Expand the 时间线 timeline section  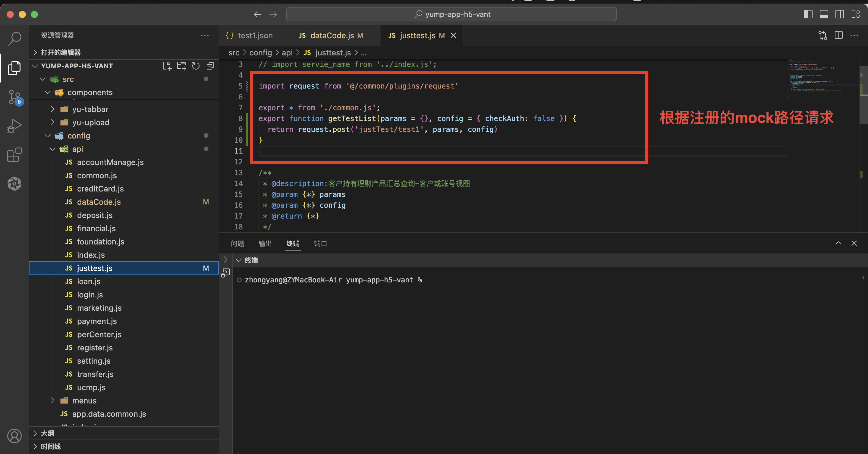coord(124,446)
